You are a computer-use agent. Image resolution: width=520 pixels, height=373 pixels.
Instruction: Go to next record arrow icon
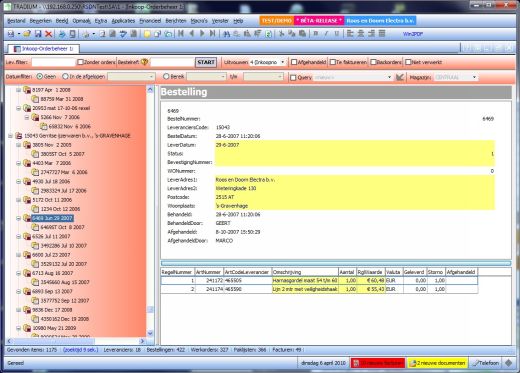pos(202,34)
